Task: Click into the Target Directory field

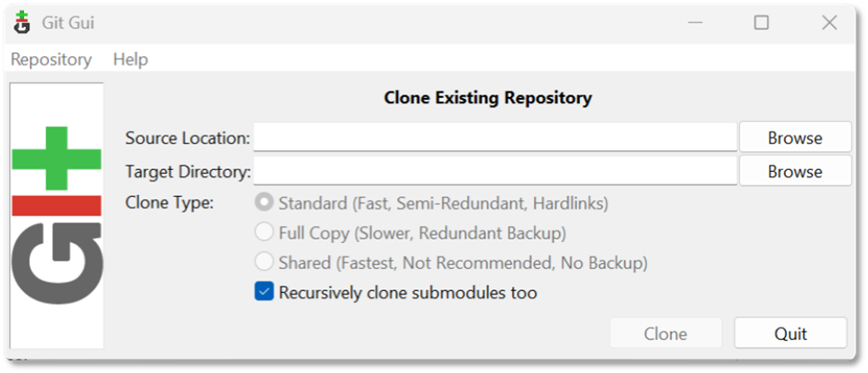Action: click(x=495, y=171)
